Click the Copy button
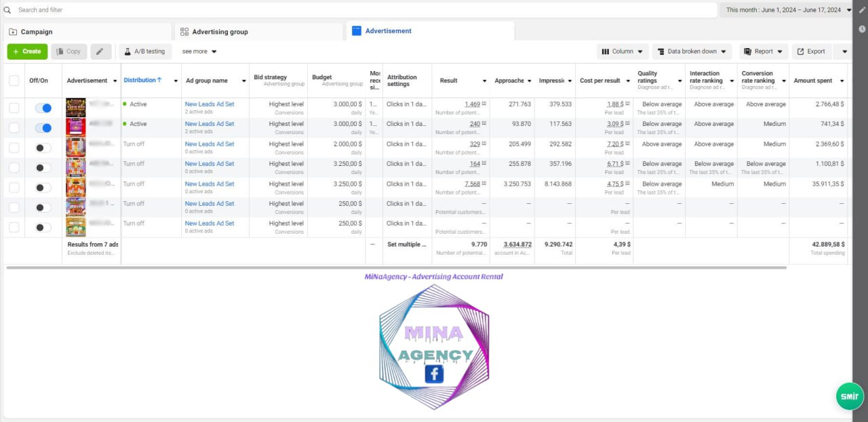 (x=68, y=51)
